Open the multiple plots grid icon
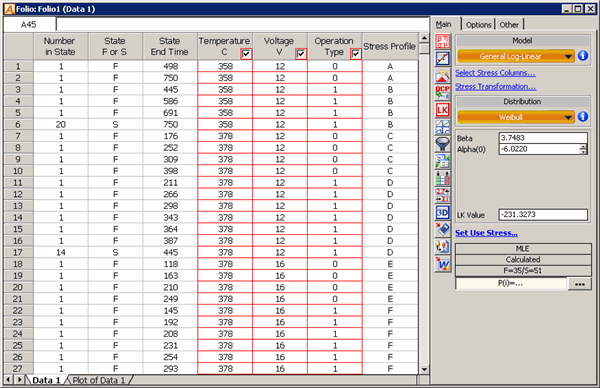 point(442,127)
